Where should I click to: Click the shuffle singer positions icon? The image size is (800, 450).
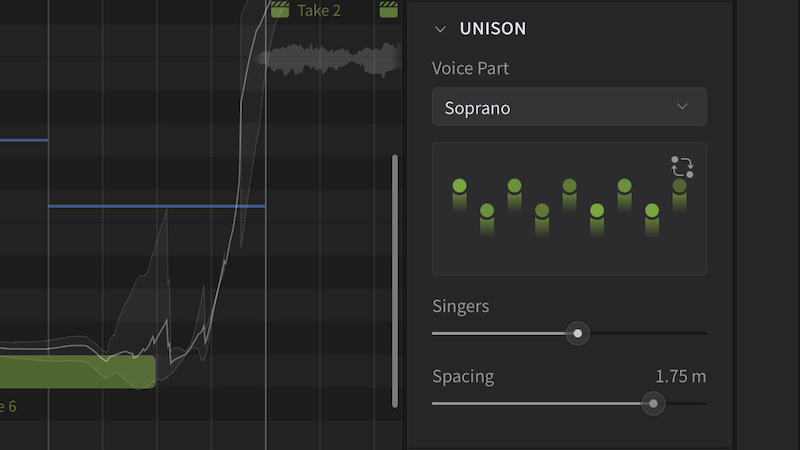coord(682,167)
